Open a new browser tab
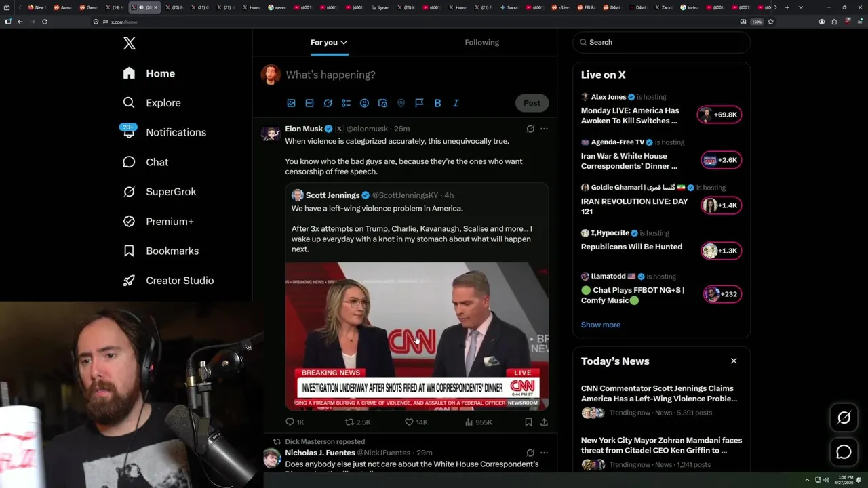Screen dimensions: 868x488 pos(787,7)
